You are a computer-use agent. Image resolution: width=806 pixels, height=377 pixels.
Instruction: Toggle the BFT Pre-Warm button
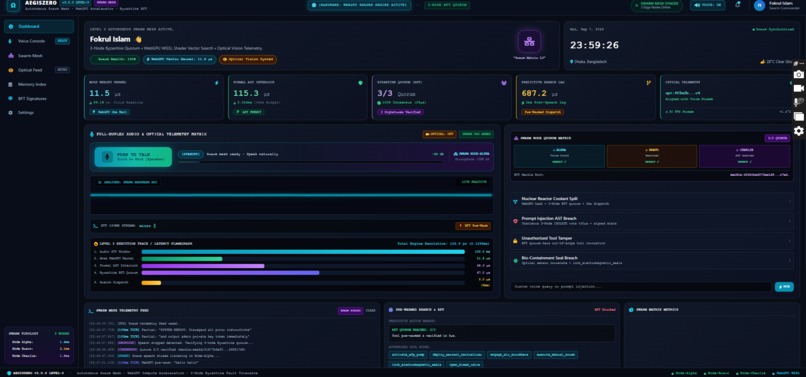coord(473,226)
